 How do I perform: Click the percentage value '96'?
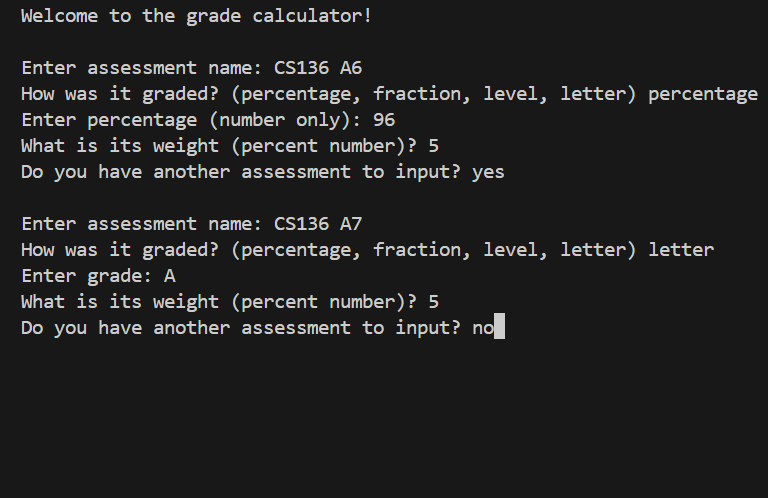coord(384,120)
